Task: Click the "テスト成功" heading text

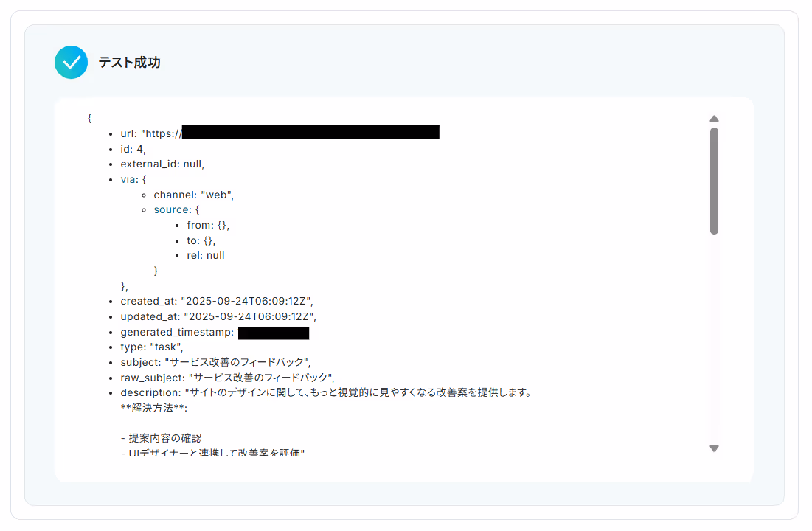Action: click(130, 63)
